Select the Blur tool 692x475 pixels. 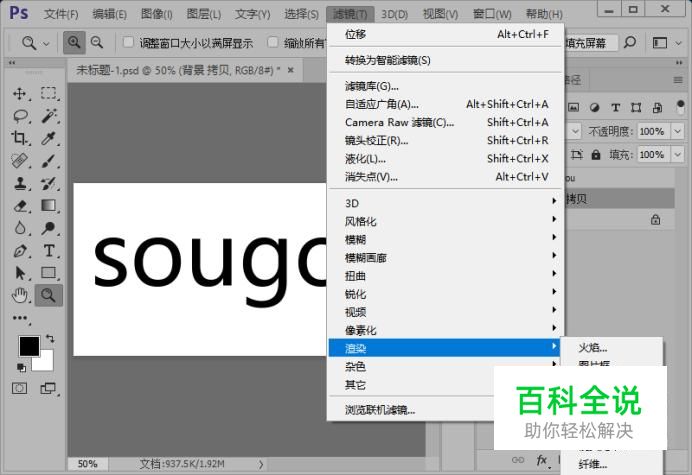pos(20,228)
